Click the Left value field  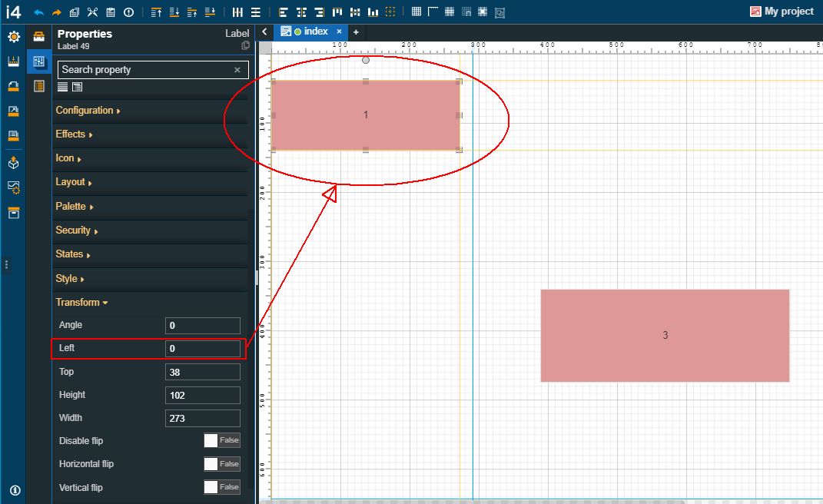click(x=203, y=349)
